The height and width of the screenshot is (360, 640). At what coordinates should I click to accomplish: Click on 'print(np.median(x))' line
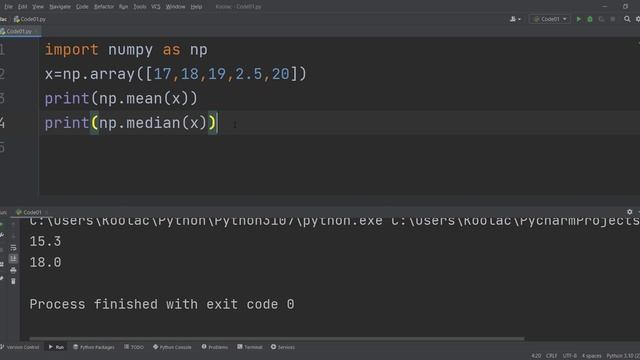coord(131,123)
